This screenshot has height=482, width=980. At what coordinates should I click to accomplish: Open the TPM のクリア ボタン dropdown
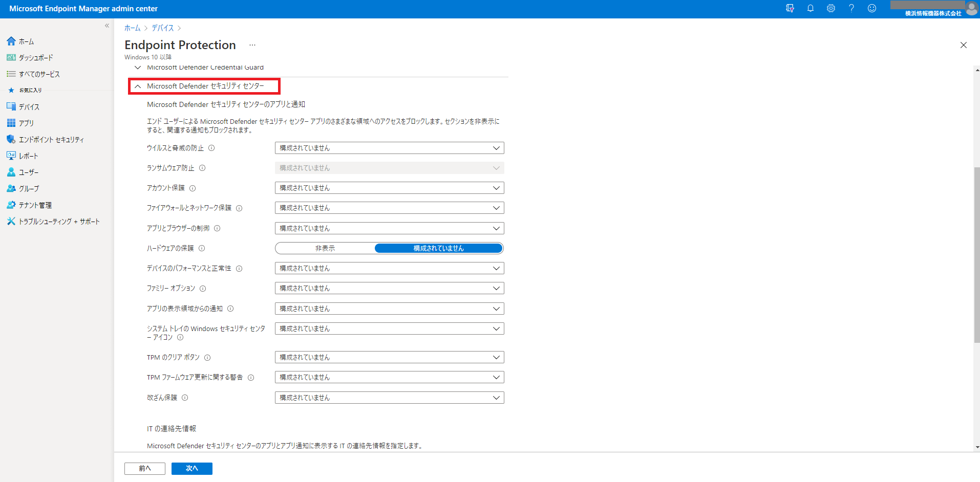tap(390, 357)
